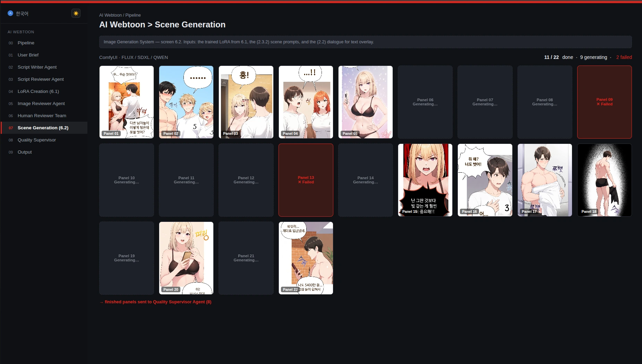Click the '9 generating' status text
642x364 pixels.
(x=593, y=57)
